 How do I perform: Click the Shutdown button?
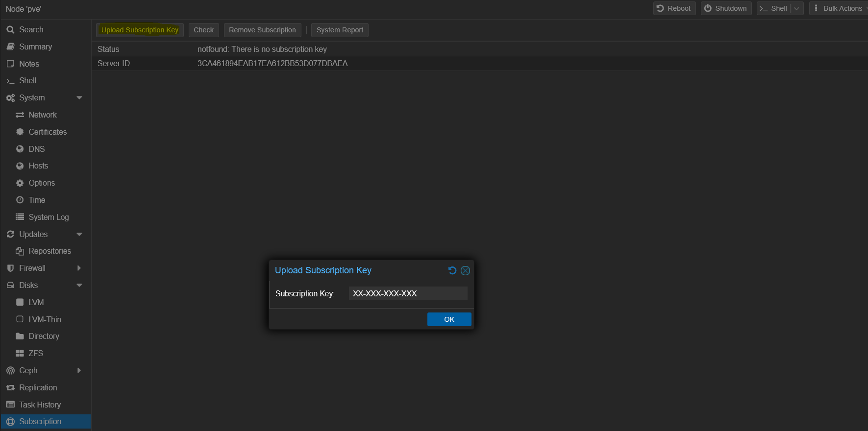(726, 8)
